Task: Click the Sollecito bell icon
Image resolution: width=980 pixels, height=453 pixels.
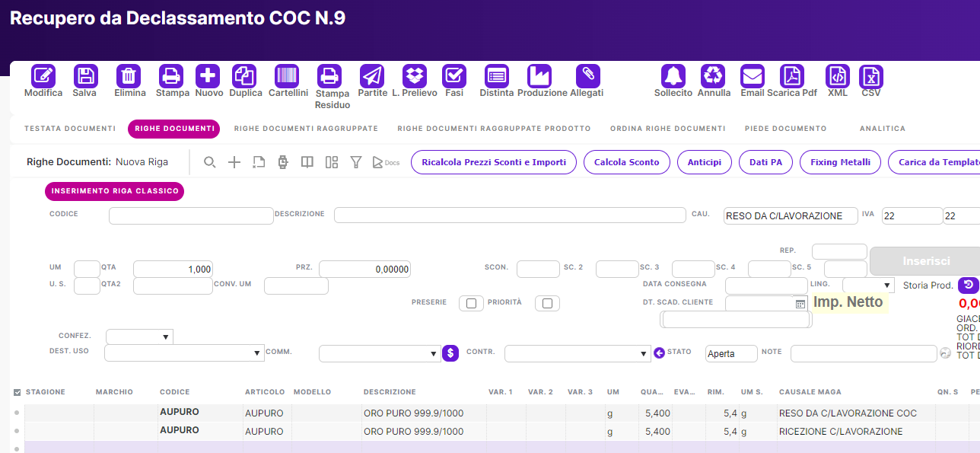Action: (673, 76)
